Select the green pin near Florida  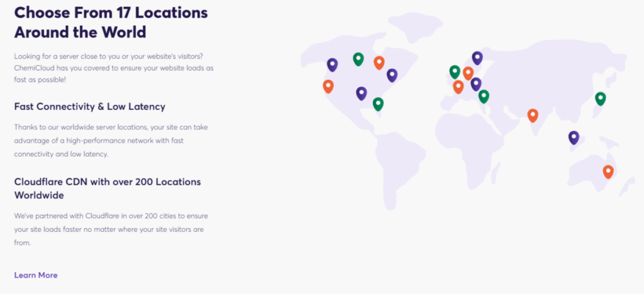377,104
